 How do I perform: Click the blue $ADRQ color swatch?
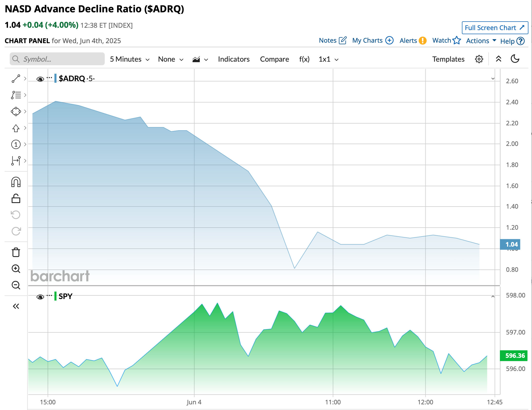click(x=55, y=78)
